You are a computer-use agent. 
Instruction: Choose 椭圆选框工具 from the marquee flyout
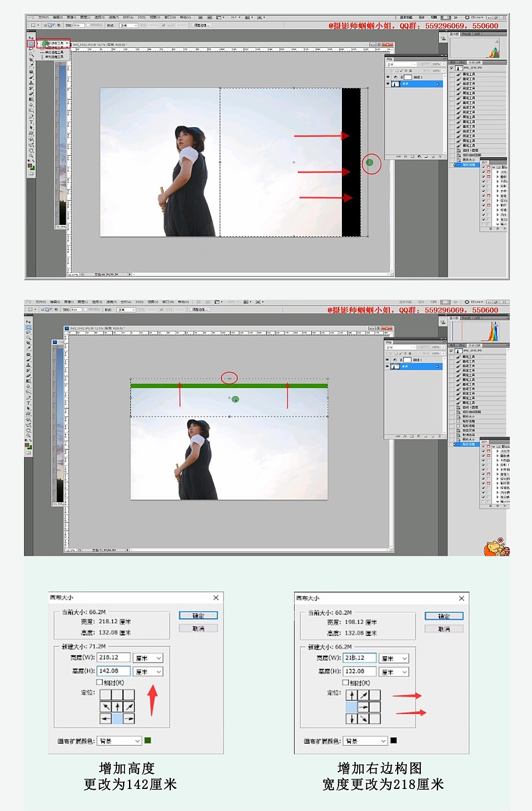coord(54,48)
